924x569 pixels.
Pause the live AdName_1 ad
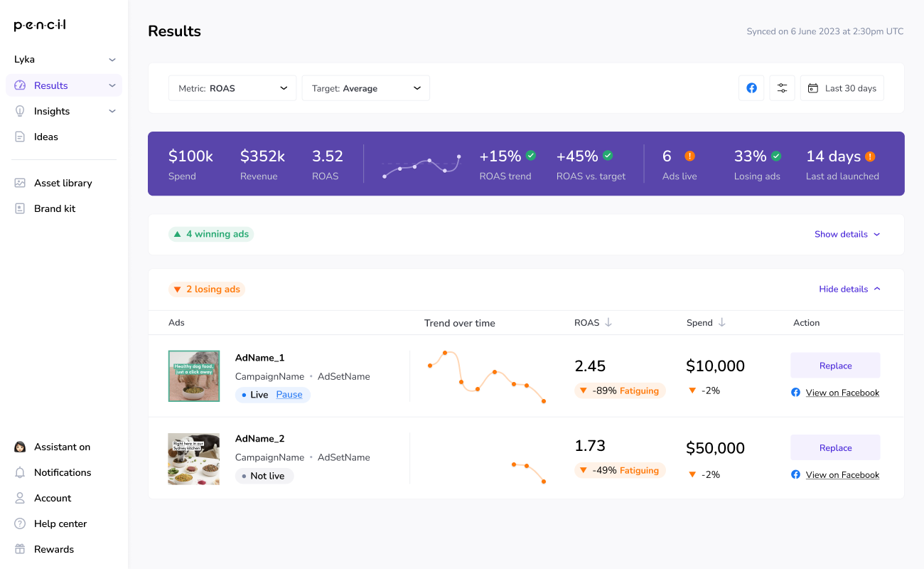tap(289, 395)
